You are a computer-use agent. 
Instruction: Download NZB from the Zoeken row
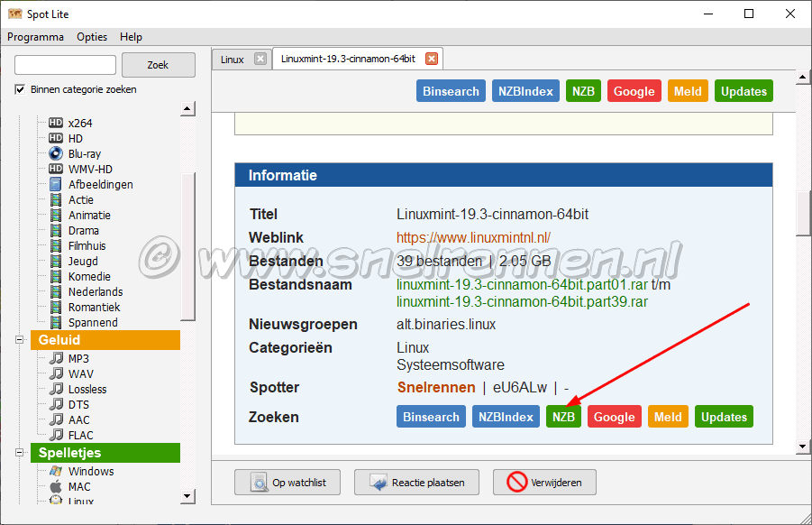click(563, 417)
